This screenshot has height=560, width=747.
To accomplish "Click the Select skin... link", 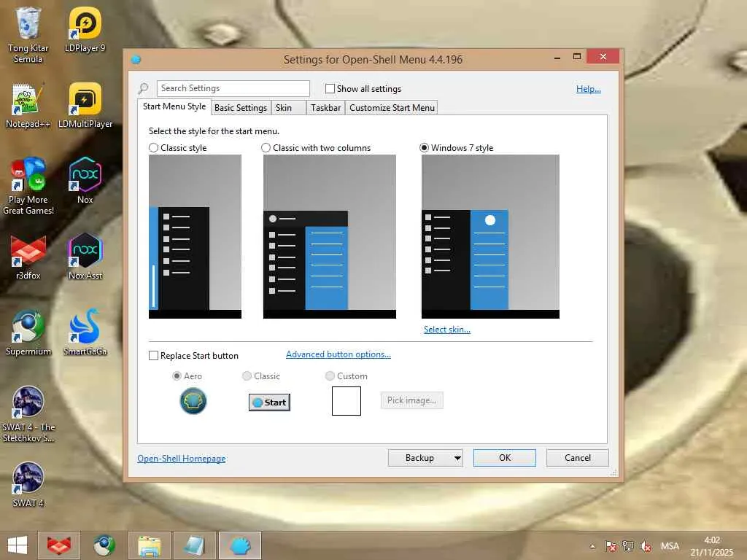I will [447, 330].
